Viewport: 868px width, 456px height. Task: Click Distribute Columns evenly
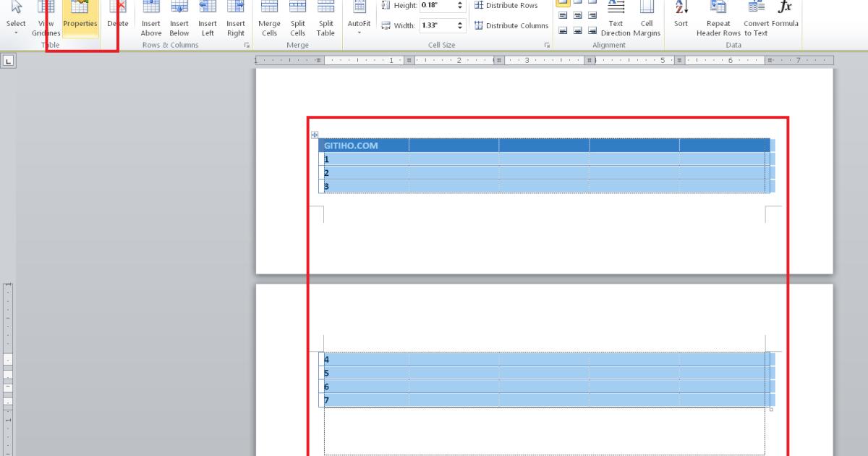pos(511,25)
